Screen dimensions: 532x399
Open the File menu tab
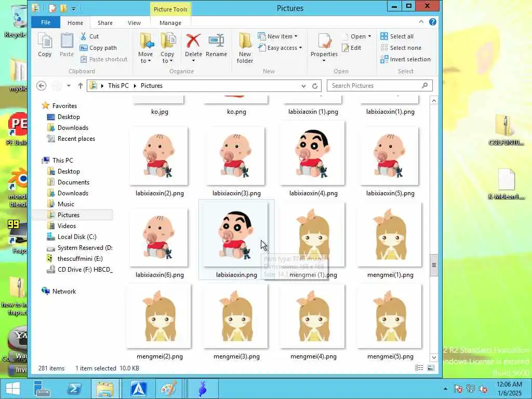click(46, 22)
